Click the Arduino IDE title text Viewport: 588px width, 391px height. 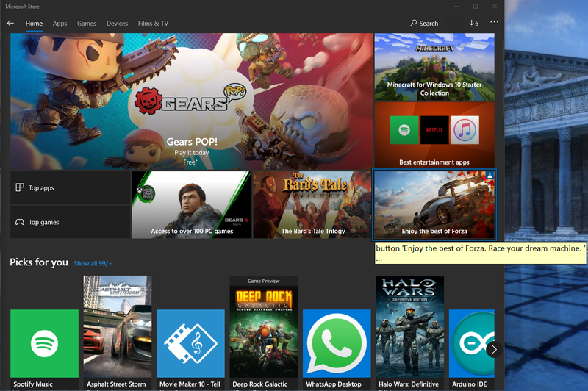[x=469, y=384]
